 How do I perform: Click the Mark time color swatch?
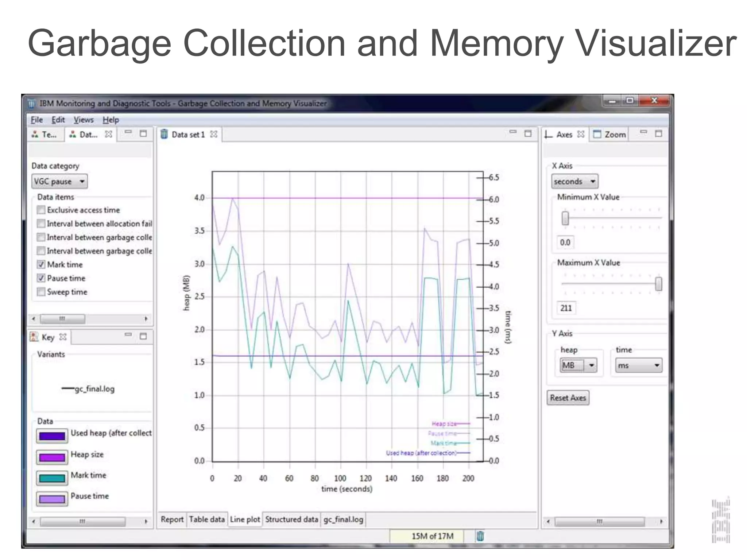pyautogui.click(x=52, y=478)
